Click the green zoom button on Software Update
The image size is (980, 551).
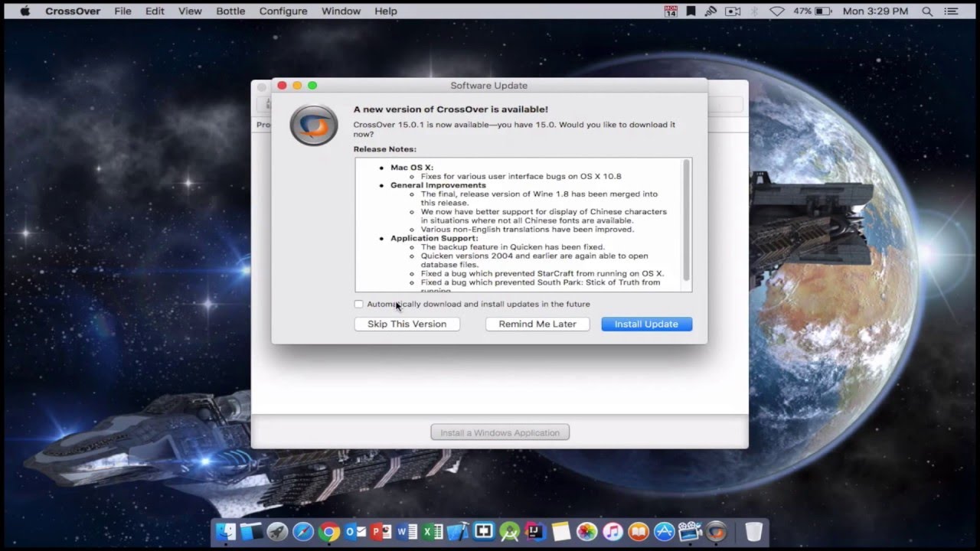[312, 85]
